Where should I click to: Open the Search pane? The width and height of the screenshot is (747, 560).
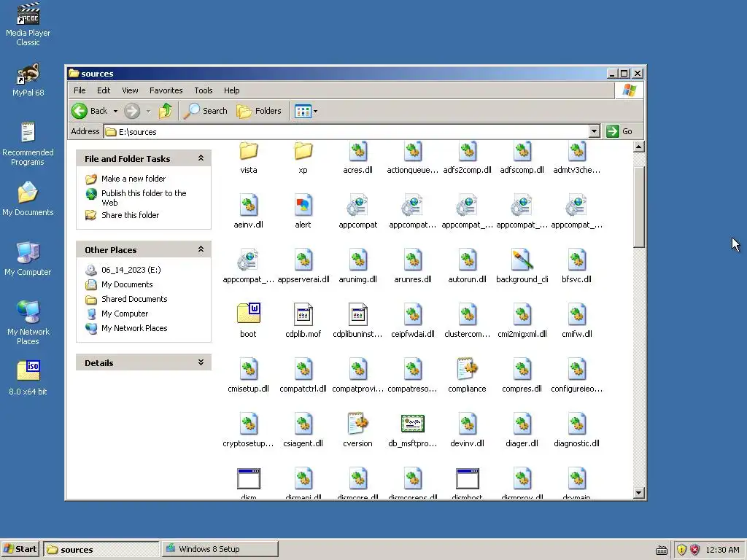tap(206, 111)
